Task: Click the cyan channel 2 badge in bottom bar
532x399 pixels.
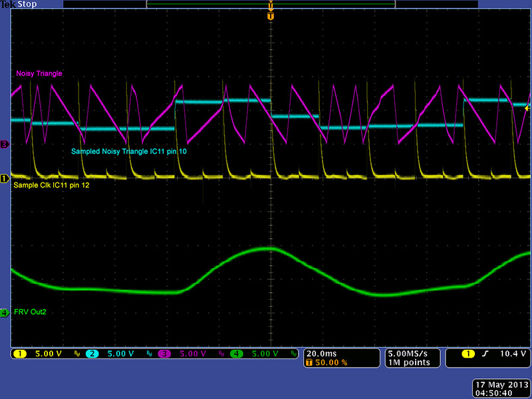Action: click(93, 354)
